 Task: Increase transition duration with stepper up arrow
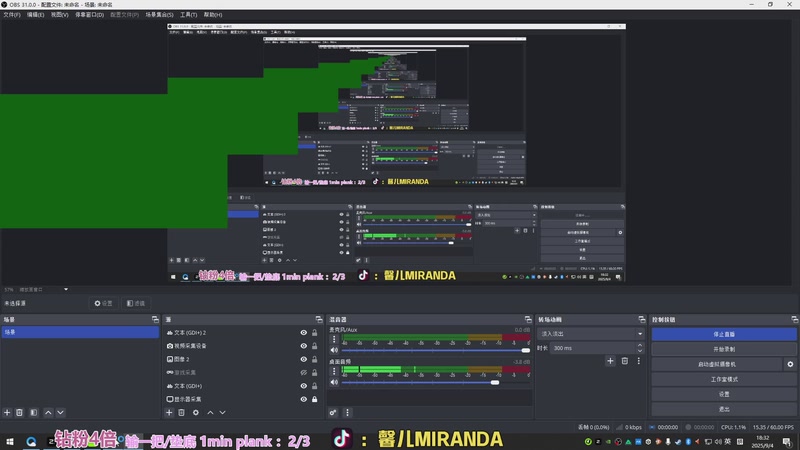pyautogui.click(x=640, y=345)
